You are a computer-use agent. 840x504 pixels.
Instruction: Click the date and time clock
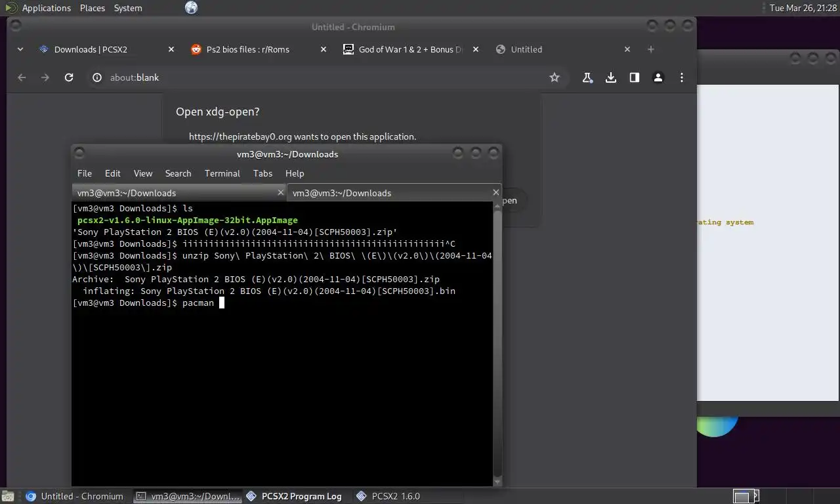click(x=803, y=8)
